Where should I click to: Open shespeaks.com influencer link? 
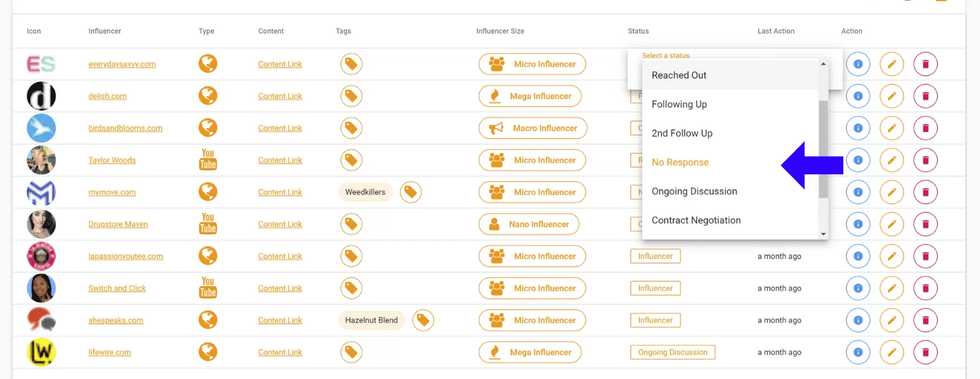pyautogui.click(x=116, y=320)
